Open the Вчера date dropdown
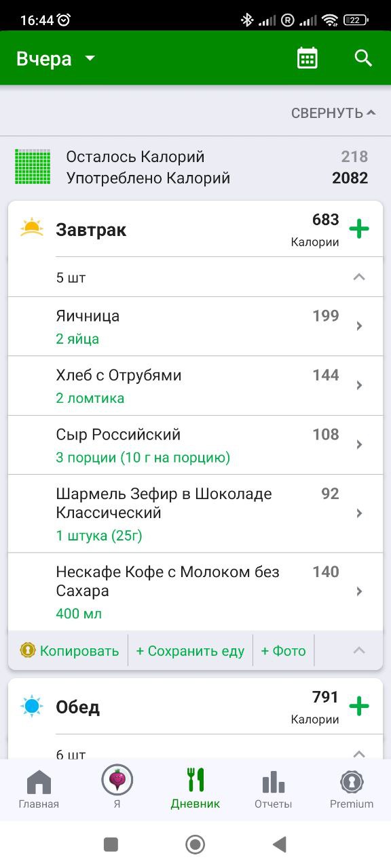The image size is (391, 868). click(56, 58)
